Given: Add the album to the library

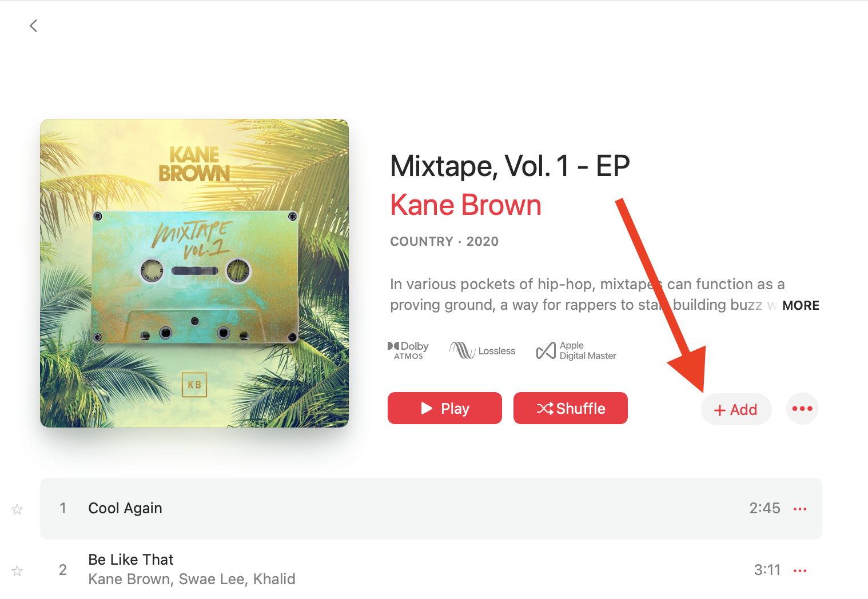Looking at the screenshot, I should 736,409.
